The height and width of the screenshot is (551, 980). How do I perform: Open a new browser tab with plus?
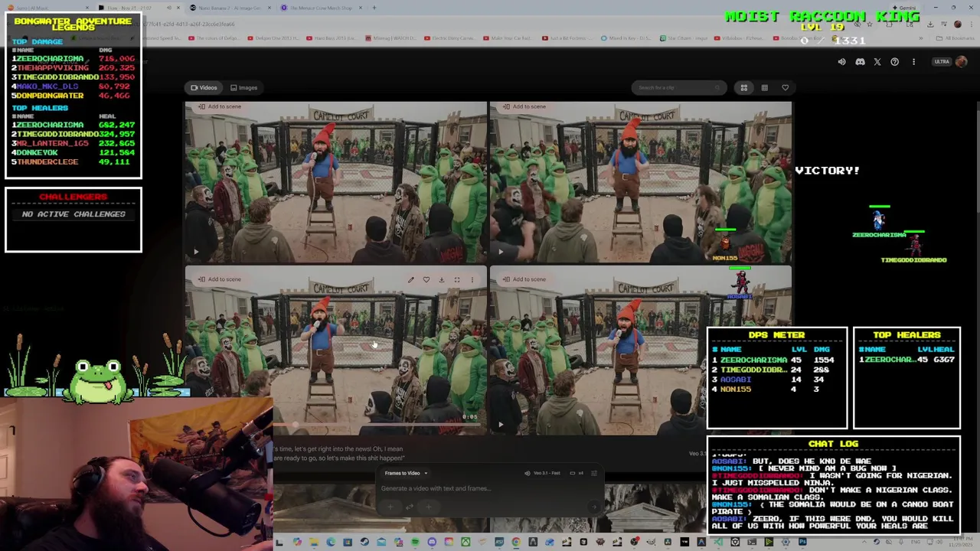374,8
